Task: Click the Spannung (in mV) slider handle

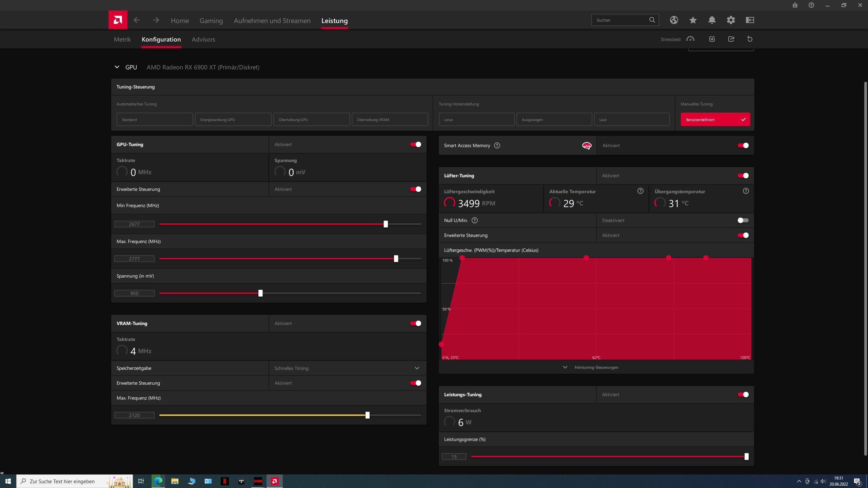Action: 260,293
